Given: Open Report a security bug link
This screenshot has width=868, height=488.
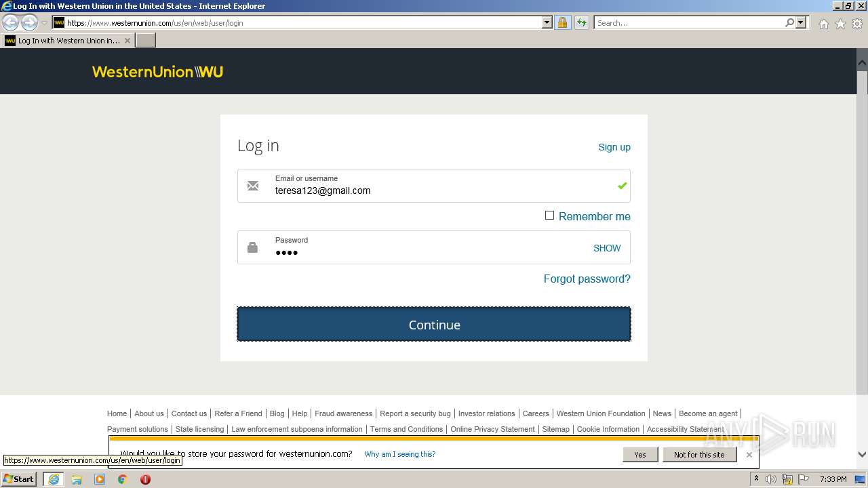Looking at the screenshot, I should pyautogui.click(x=415, y=413).
